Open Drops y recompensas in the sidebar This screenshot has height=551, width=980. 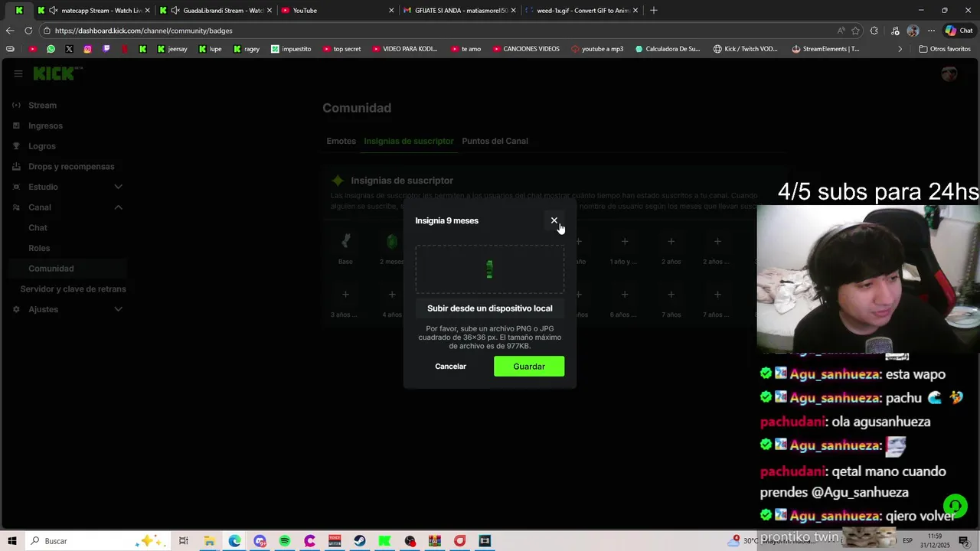(x=71, y=167)
